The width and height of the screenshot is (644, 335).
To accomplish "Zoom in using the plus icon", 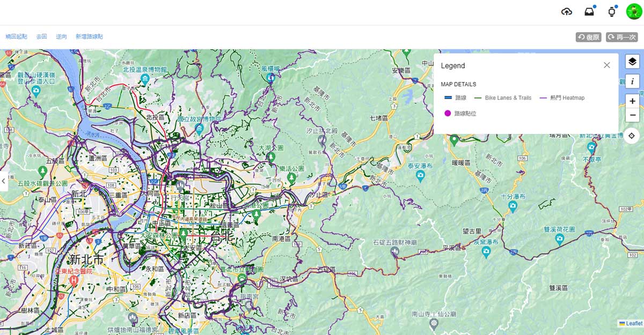I will pyautogui.click(x=632, y=101).
